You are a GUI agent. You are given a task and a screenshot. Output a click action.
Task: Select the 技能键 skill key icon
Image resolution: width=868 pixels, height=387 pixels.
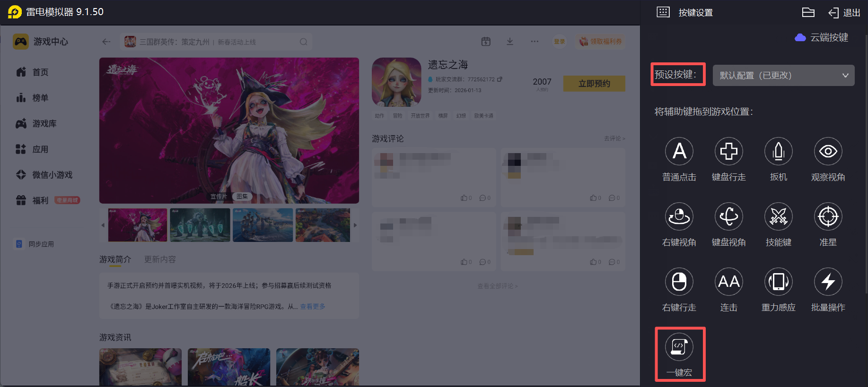[779, 216]
